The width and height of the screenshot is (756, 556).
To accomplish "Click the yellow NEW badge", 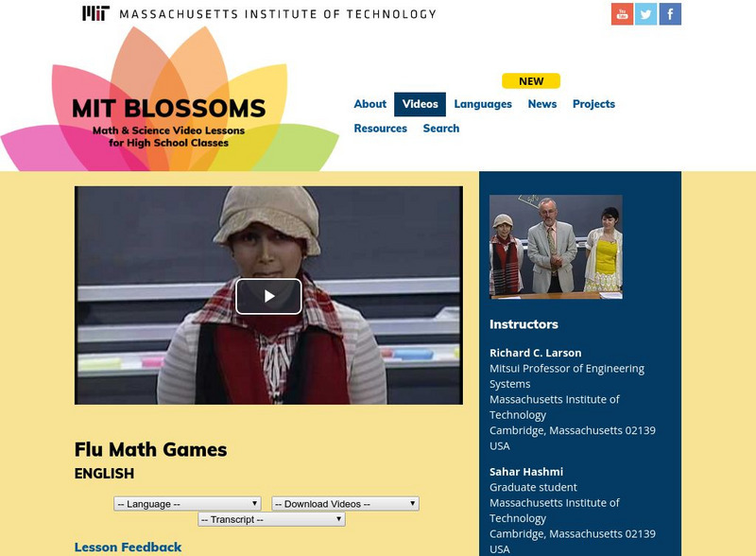I will tap(531, 81).
